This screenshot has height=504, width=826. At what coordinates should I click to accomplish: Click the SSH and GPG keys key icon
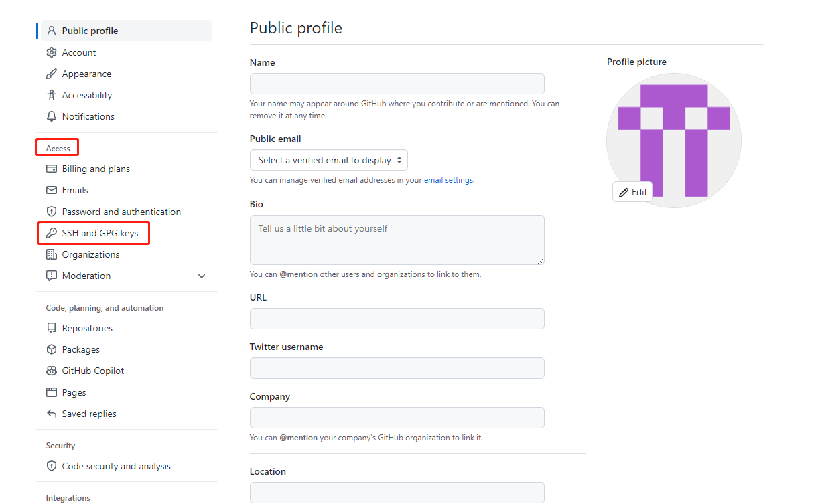52,233
